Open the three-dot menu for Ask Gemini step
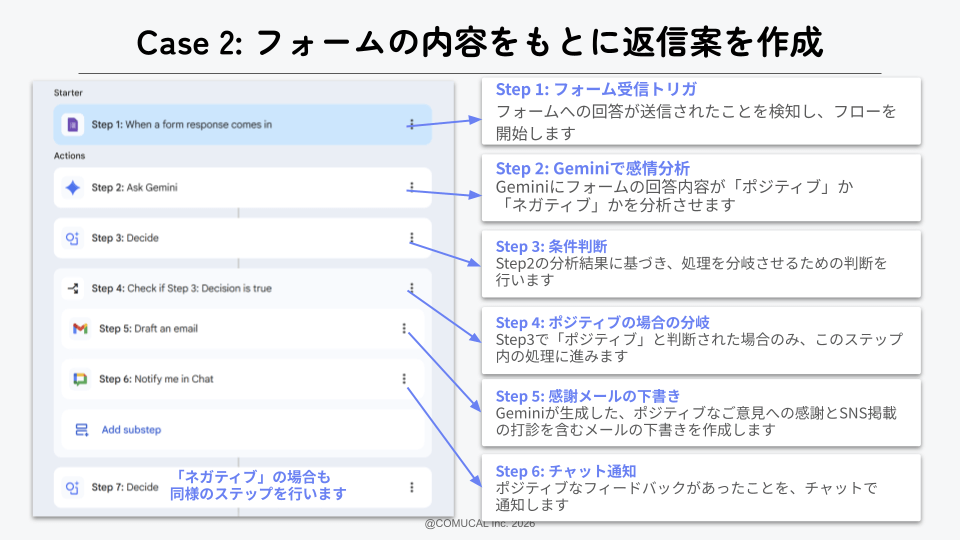This screenshot has height=540, width=960. point(411,187)
